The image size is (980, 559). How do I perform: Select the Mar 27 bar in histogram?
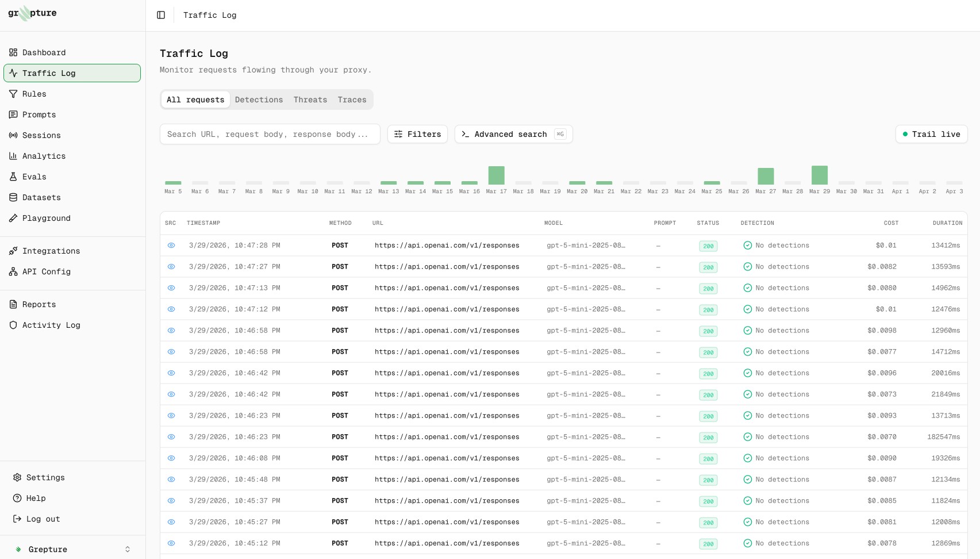(766, 176)
